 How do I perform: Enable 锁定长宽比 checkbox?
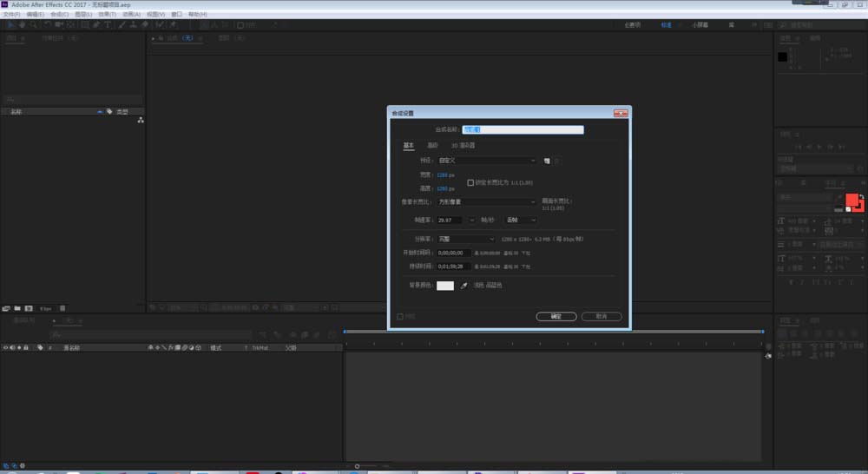[x=470, y=183]
